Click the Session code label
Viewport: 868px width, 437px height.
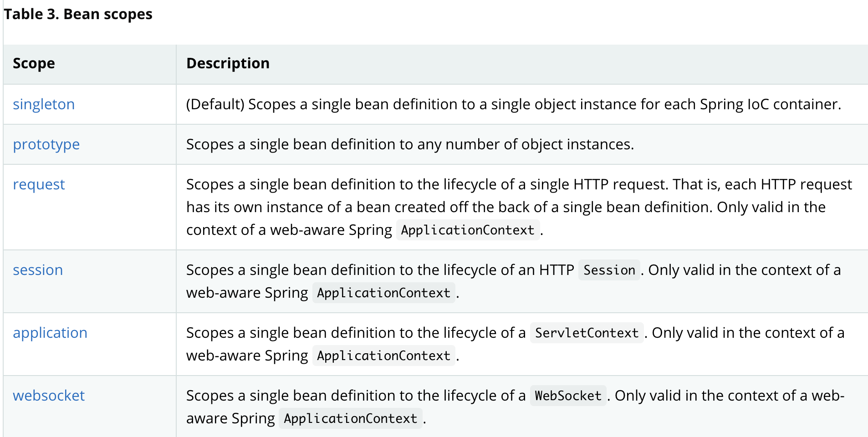[609, 270]
